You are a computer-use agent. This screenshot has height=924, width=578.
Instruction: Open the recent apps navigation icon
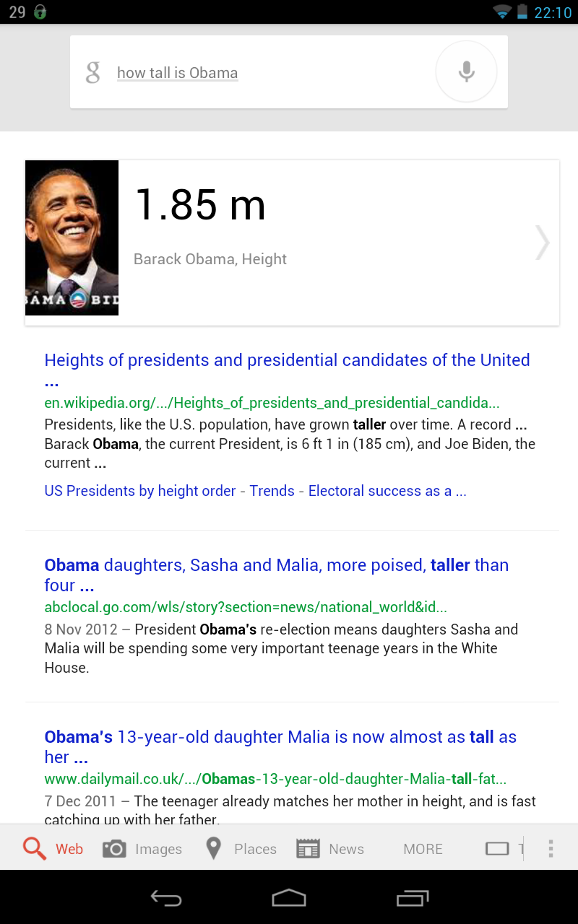point(413,898)
